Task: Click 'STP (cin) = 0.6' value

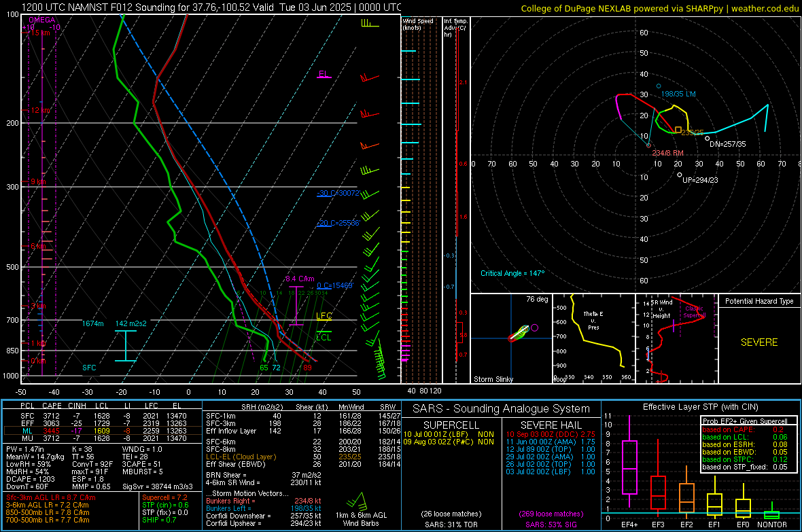Action: pyautogui.click(x=165, y=505)
